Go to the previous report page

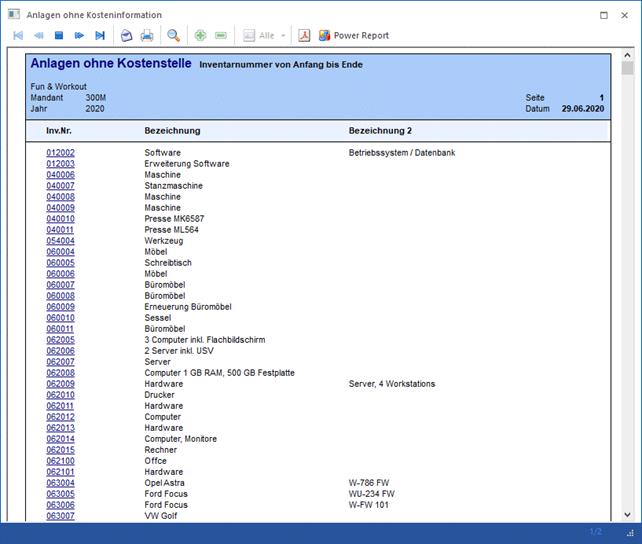(38, 36)
